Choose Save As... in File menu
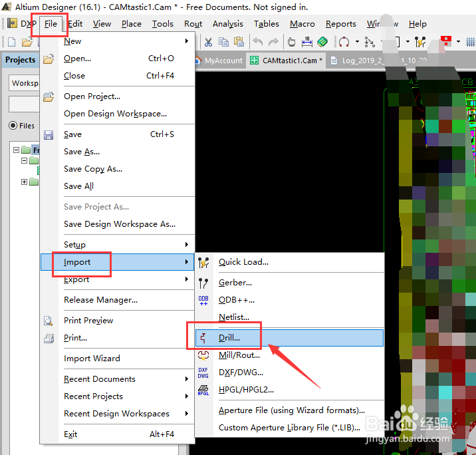This screenshot has height=455, width=476. [118, 152]
